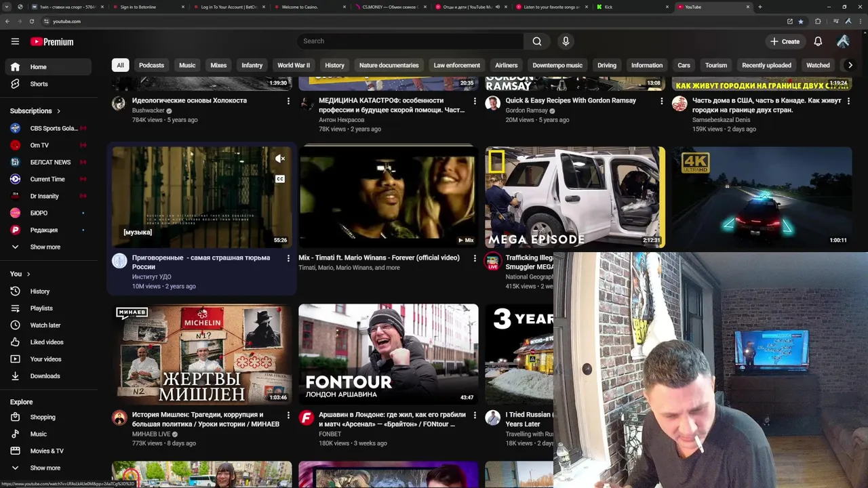Open the browser extensions puzzle icon
The width and height of the screenshot is (868, 488).
818,21
